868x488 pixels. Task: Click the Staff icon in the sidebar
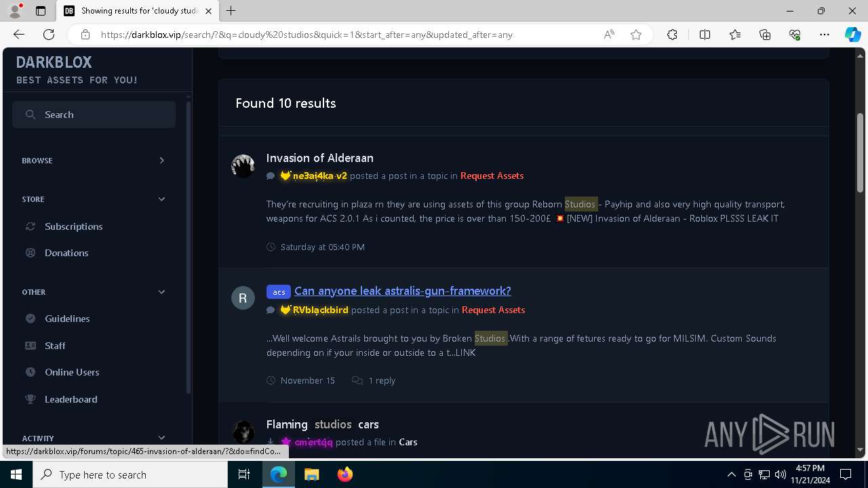coord(30,346)
